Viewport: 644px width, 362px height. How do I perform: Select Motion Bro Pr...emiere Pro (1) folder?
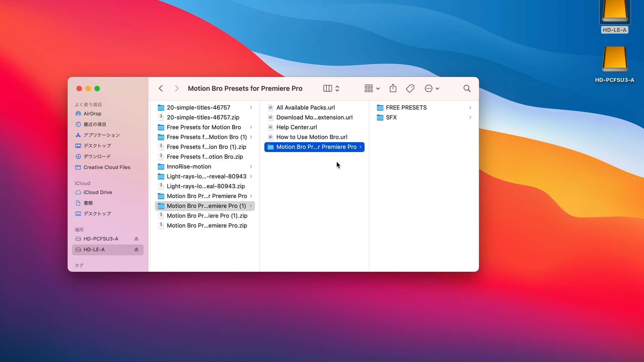click(205, 206)
